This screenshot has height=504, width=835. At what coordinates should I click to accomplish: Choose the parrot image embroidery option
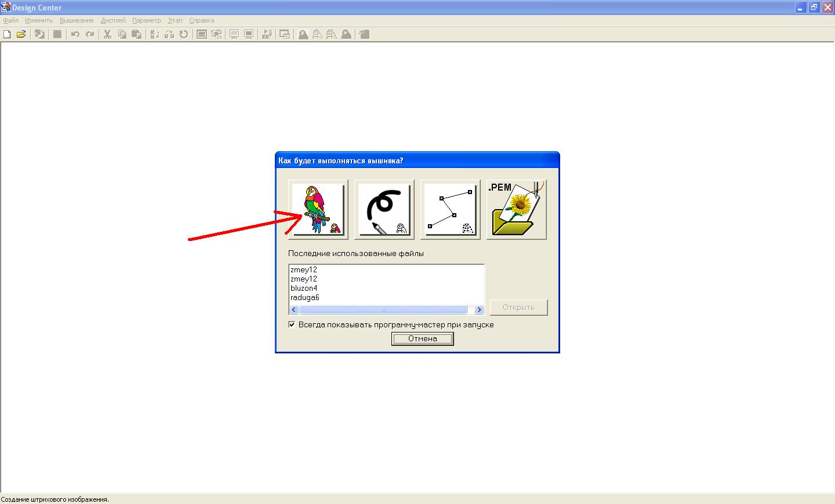tap(318, 209)
